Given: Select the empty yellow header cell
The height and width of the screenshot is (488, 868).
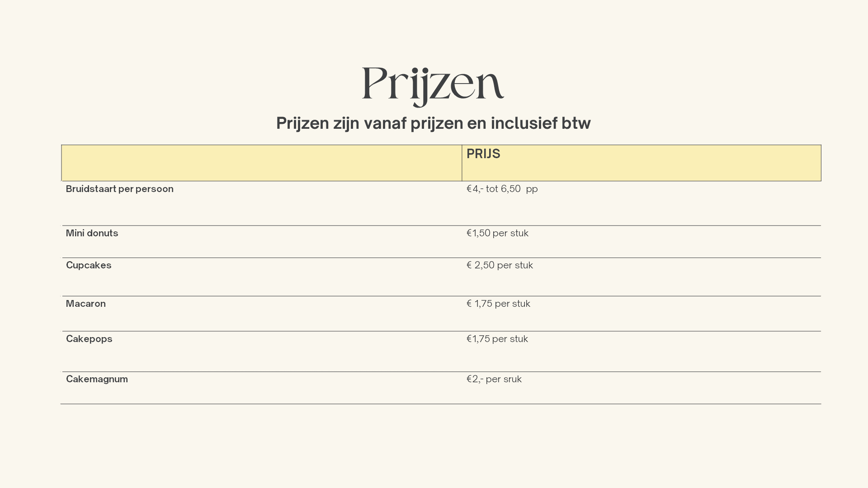Looking at the screenshot, I should pos(262,163).
